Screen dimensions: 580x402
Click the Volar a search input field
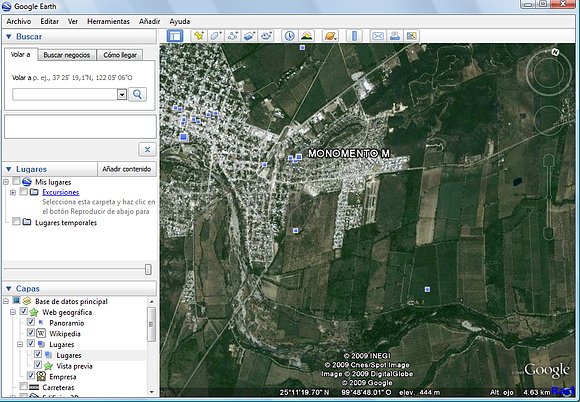pyautogui.click(x=65, y=95)
